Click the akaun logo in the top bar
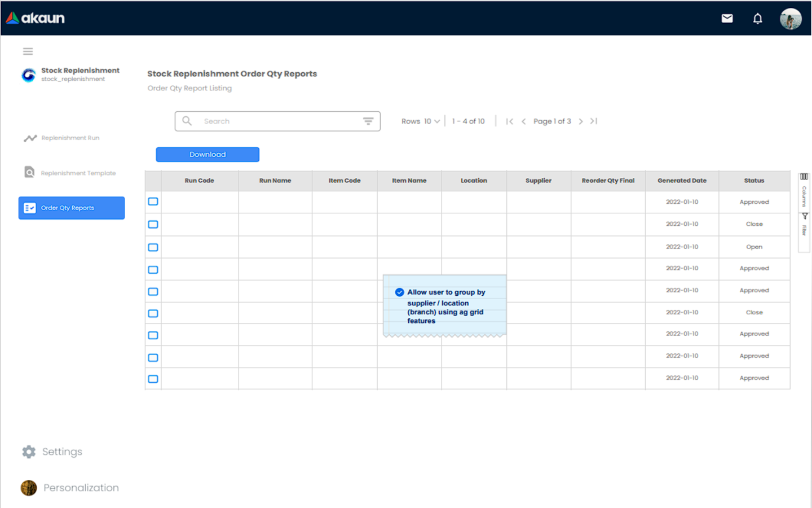This screenshot has width=812, height=508. (35, 18)
